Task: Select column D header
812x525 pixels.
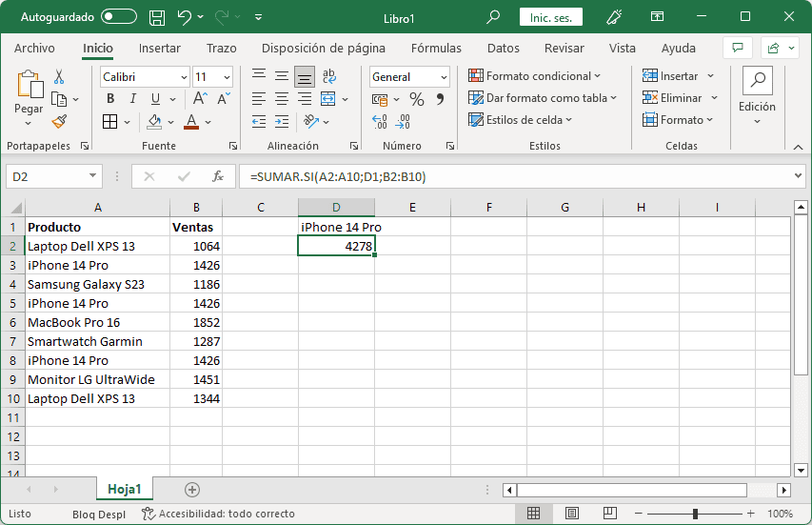Action: [336, 208]
